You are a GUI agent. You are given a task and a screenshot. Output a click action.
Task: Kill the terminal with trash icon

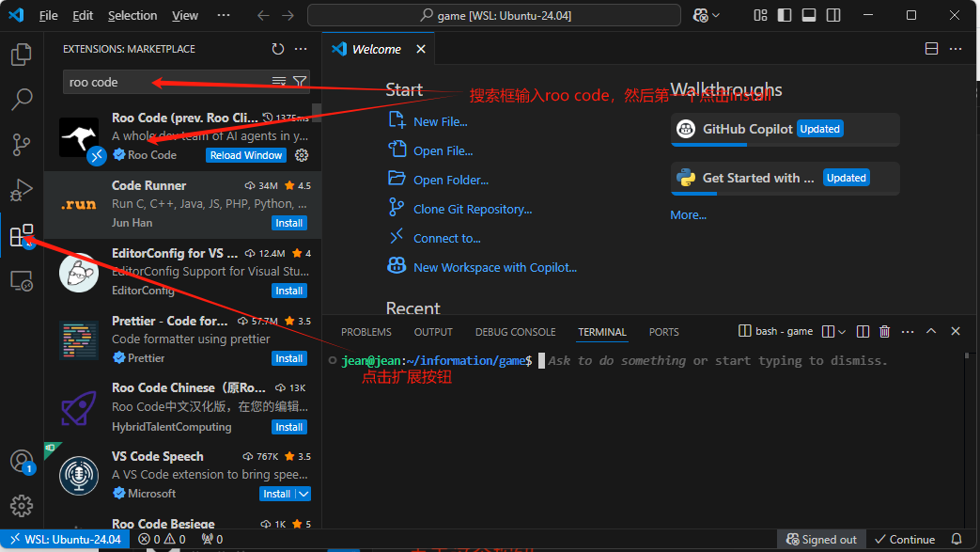click(x=884, y=332)
